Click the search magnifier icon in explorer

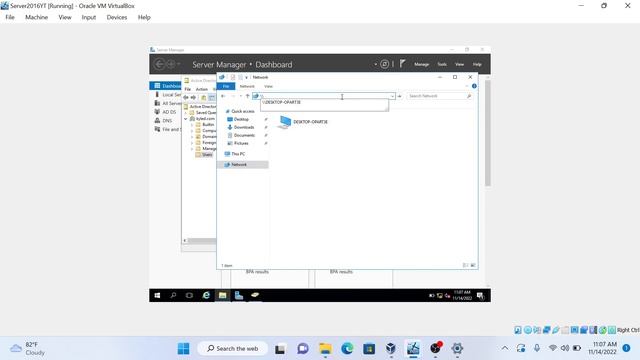pos(469,96)
